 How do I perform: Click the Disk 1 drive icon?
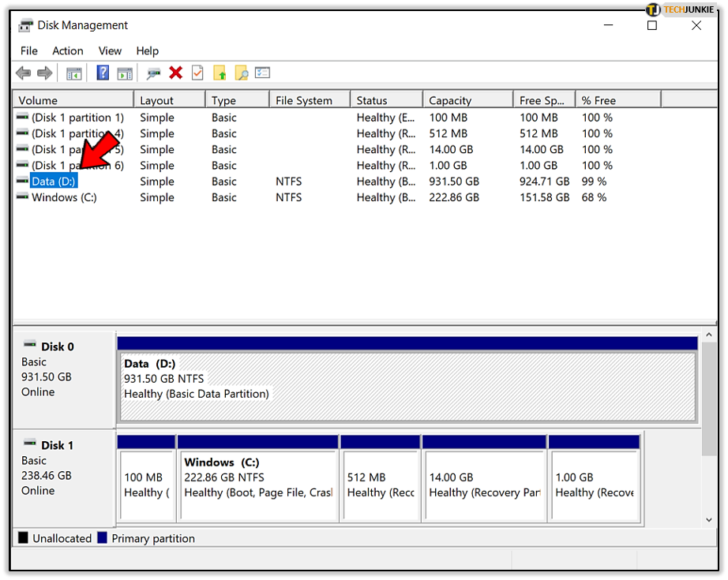tap(30, 443)
